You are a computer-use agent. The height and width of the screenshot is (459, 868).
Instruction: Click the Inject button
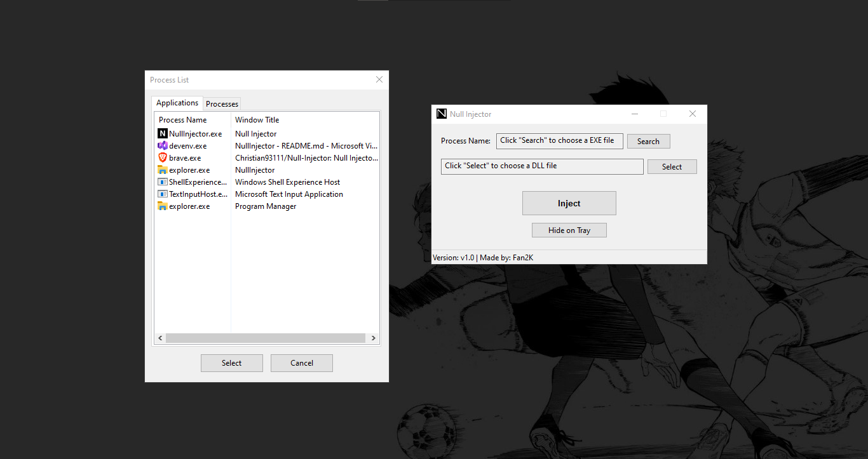[x=569, y=203]
